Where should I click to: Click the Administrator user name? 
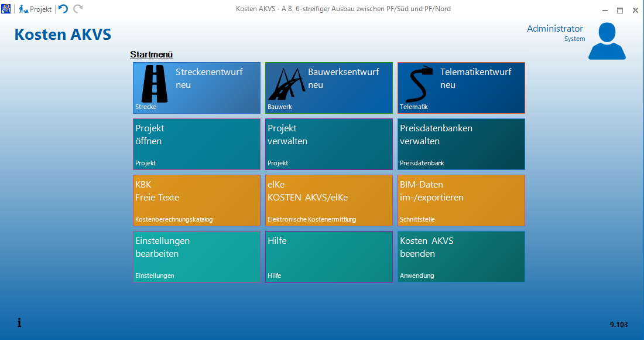(x=555, y=28)
